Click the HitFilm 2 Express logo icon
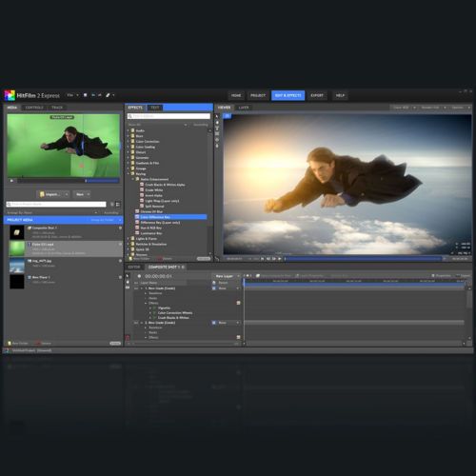Image resolution: width=476 pixels, height=476 pixels. (x=10, y=95)
